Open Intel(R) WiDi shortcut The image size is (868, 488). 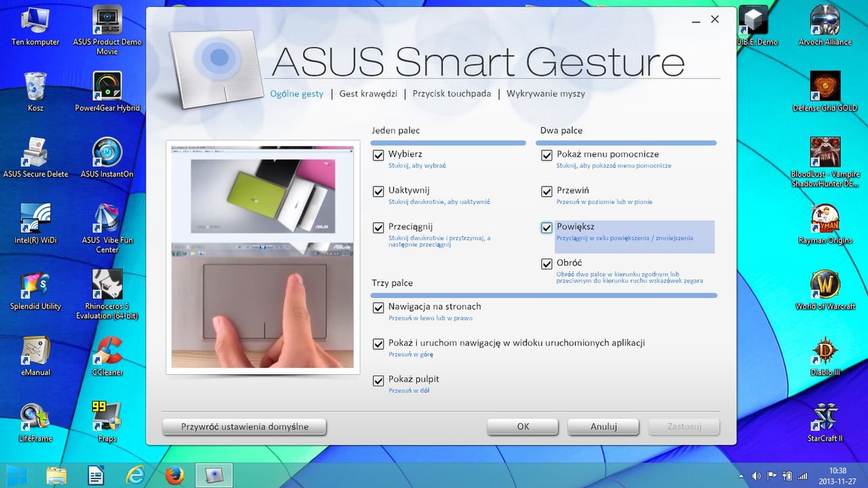click(35, 224)
